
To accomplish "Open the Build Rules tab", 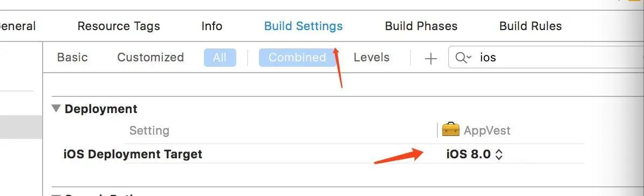I will coord(530,26).
